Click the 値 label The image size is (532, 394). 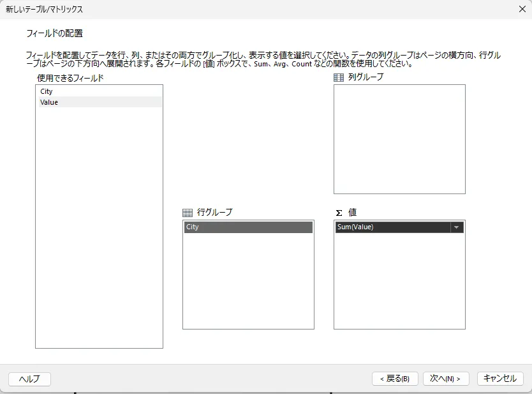coord(353,212)
